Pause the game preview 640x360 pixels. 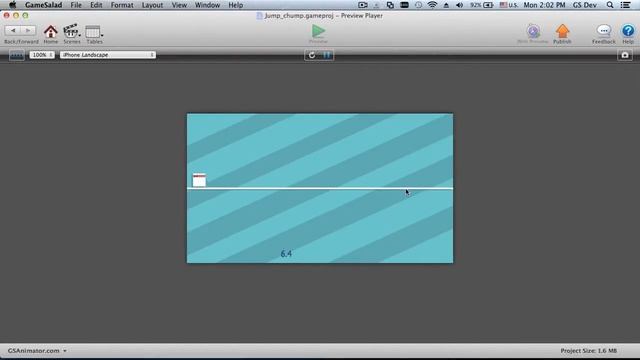(327, 55)
